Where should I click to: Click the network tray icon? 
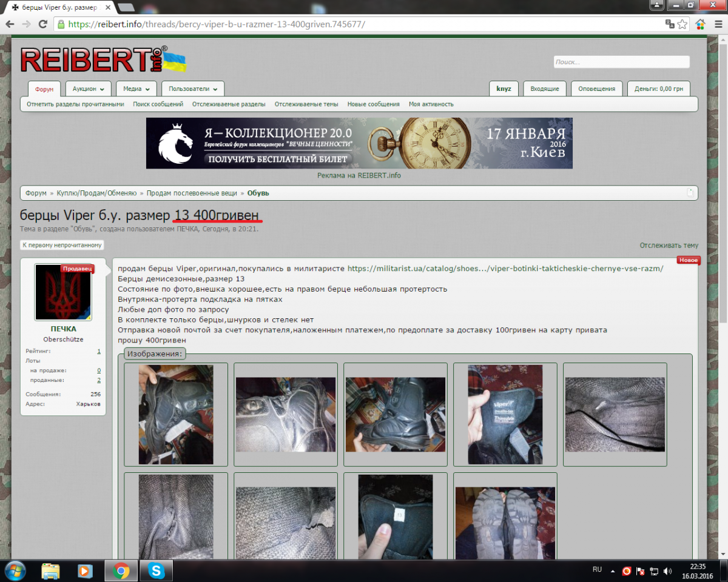(x=655, y=571)
